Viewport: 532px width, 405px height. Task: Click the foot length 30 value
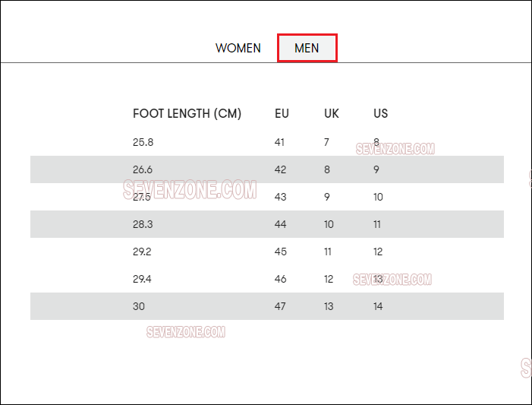[x=138, y=306]
